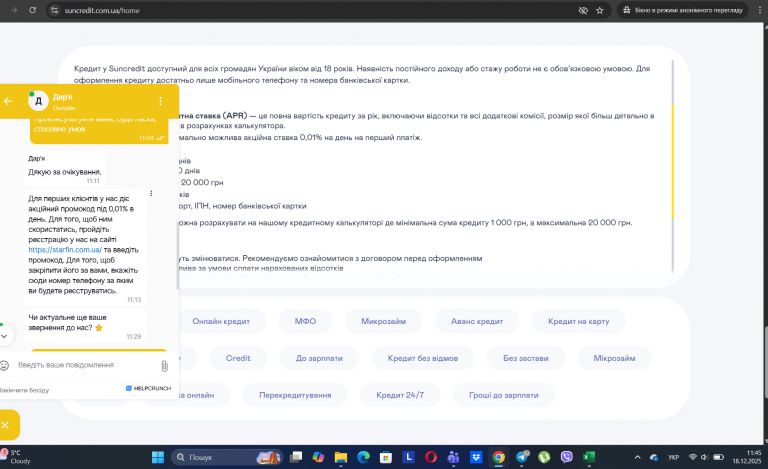Image resolution: width=768 pixels, height=469 pixels.
Task: Select the Перекредитування tag
Action: [x=295, y=395]
